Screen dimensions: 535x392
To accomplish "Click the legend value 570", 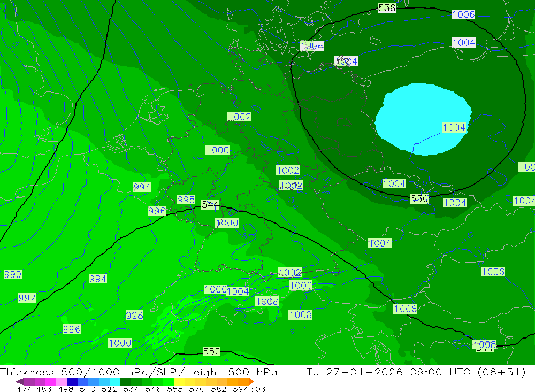I will click(197, 389).
